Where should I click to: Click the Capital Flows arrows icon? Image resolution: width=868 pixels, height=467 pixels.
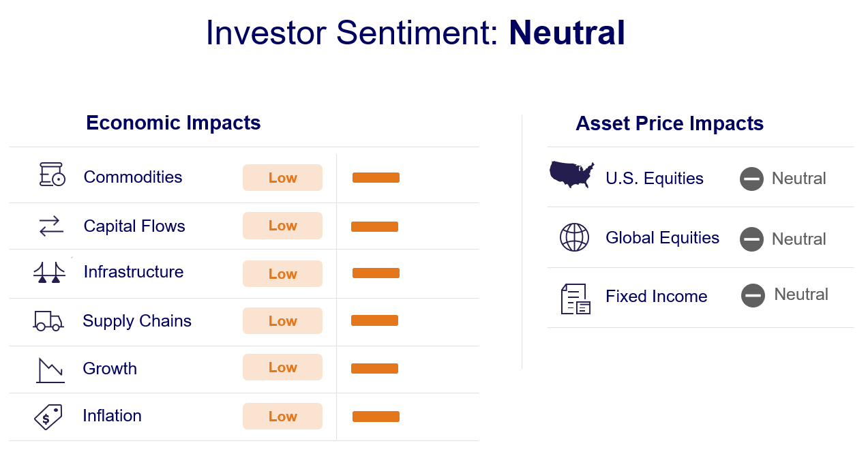click(x=50, y=226)
